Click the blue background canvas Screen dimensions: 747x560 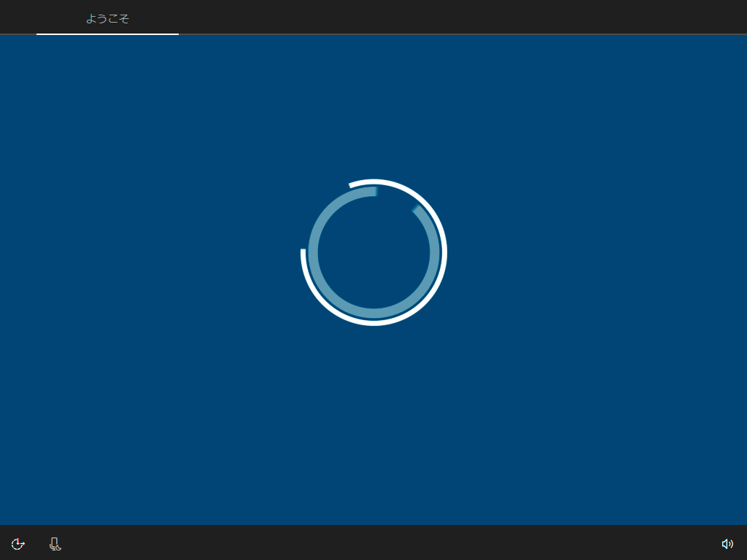point(182,401)
